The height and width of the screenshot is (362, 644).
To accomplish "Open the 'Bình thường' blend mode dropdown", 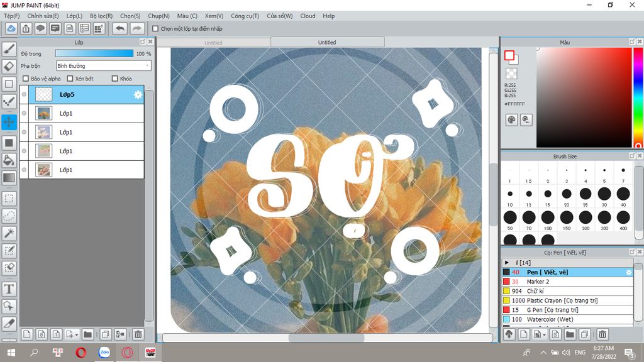I will 104,65.
